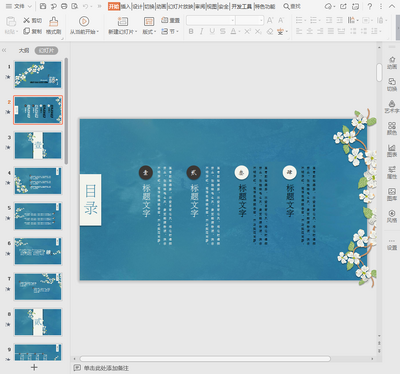Click the Print icon in quick access toolbar
400x374 pixels.
point(64,6)
